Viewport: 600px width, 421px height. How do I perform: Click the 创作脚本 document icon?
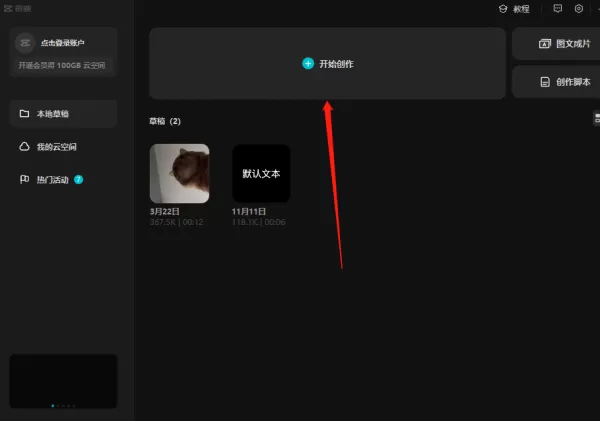[545, 82]
